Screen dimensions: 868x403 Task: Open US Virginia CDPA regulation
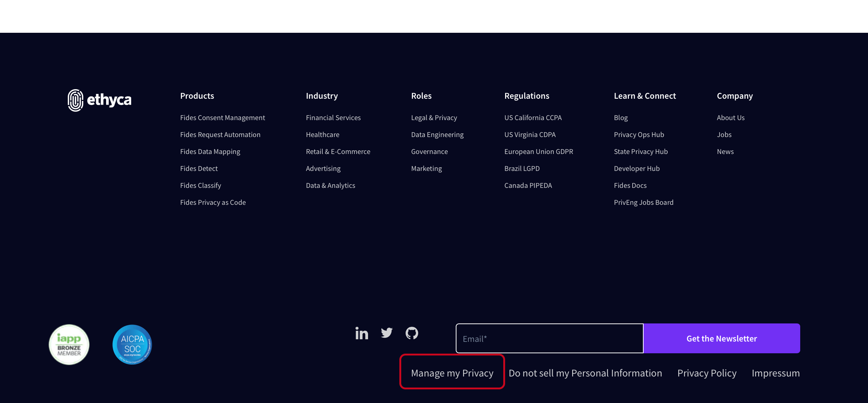pyautogui.click(x=530, y=134)
